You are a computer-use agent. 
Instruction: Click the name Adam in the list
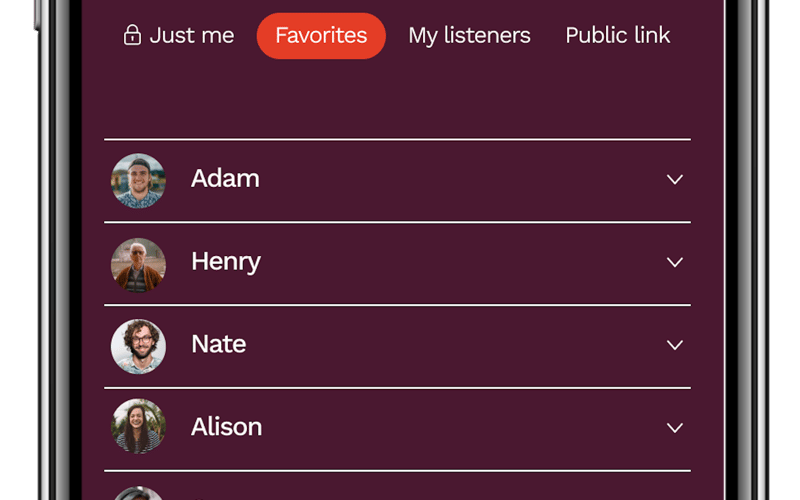[x=225, y=179]
